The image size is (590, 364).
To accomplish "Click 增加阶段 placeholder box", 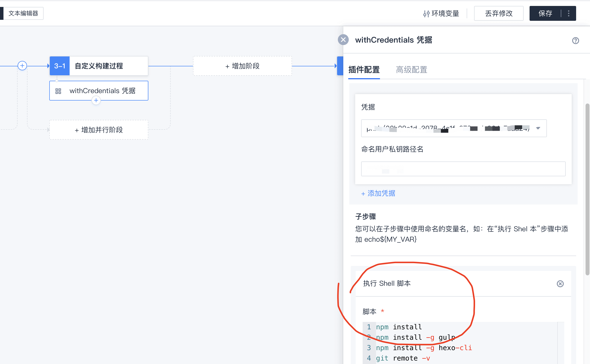I will [x=242, y=66].
